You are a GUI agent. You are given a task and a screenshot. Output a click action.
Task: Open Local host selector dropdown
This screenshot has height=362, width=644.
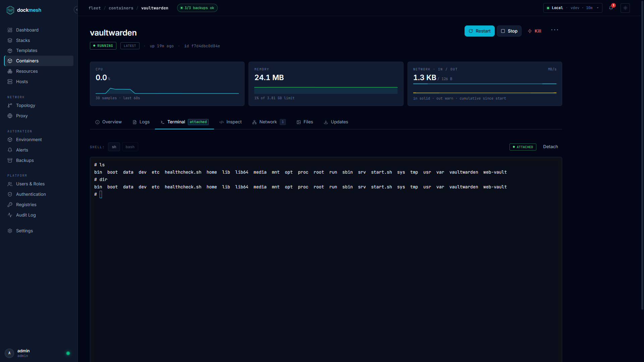[573, 8]
